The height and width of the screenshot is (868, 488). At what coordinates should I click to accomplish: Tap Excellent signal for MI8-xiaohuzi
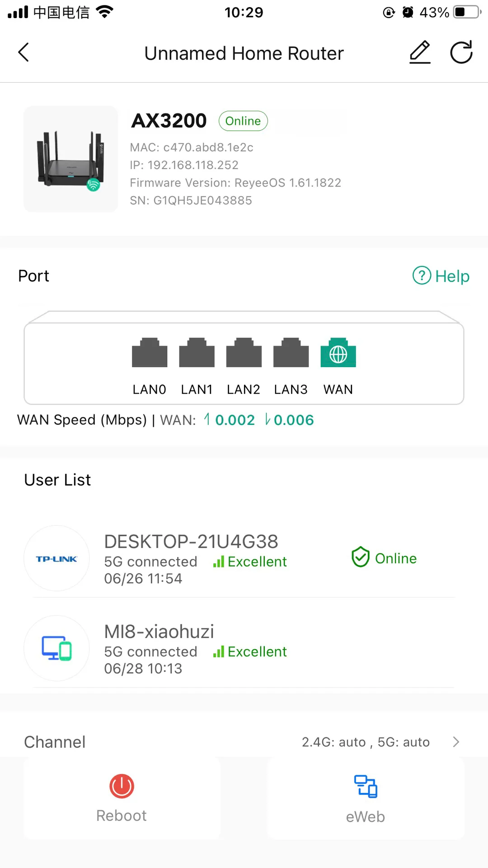250,651
